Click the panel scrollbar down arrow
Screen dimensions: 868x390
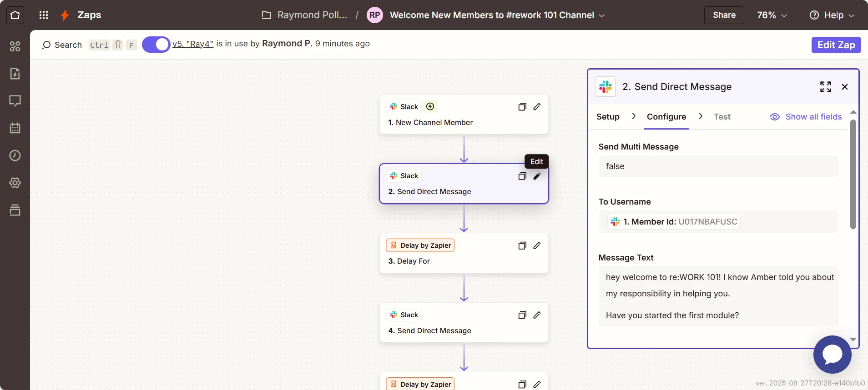pos(853,340)
